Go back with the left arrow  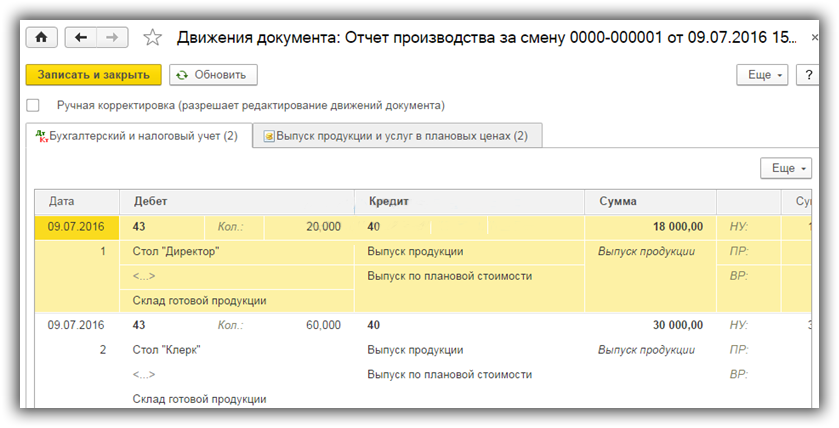pyautogui.click(x=81, y=38)
